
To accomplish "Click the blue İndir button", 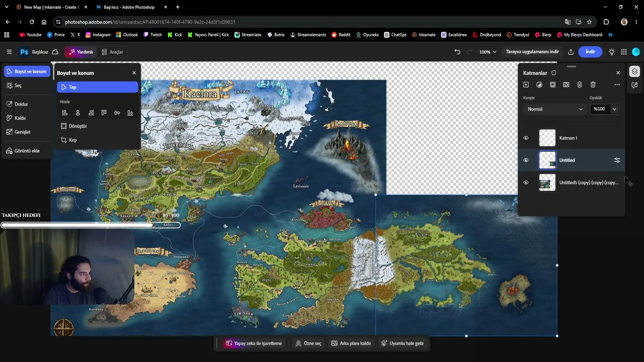I will pyautogui.click(x=590, y=52).
